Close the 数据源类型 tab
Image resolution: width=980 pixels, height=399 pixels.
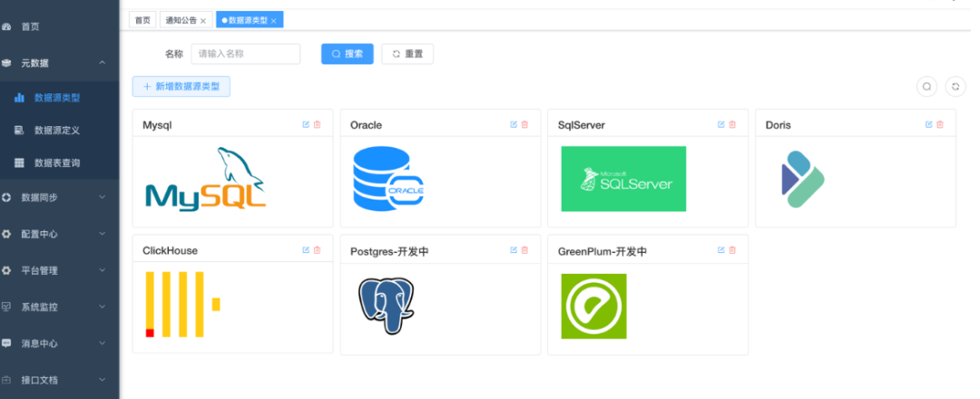pos(273,21)
